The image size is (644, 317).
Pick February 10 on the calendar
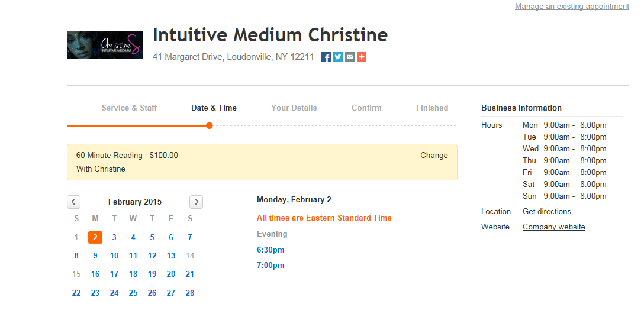pyautogui.click(x=114, y=256)
